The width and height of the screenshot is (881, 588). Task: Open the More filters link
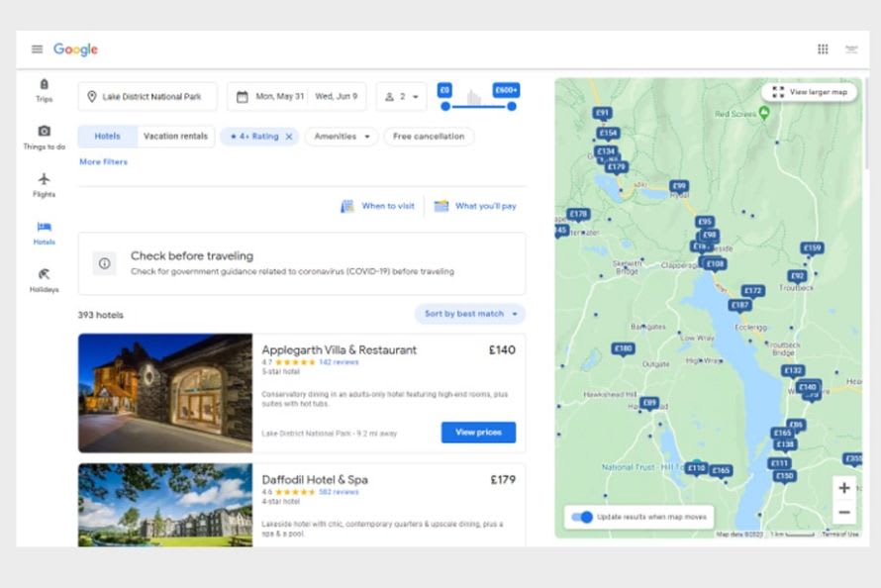click(103, 161)
